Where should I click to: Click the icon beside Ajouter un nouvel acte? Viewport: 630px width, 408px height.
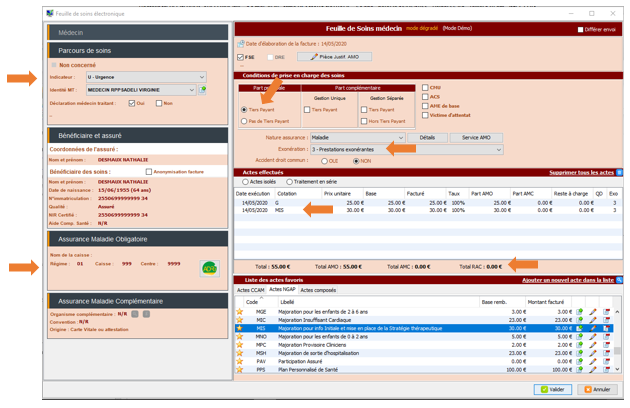tap(619, 280)
